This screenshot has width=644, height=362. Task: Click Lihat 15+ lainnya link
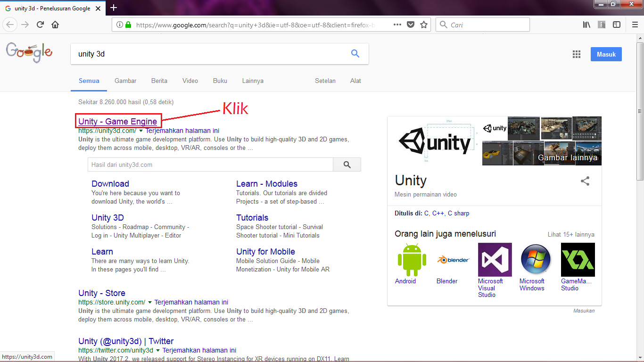(571, 234)
